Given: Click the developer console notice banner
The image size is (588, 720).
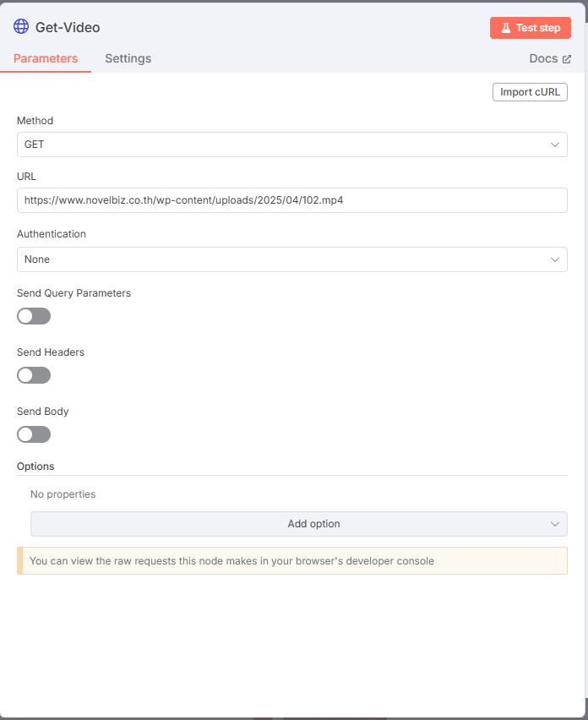Looking at the screenshot, I should click(292, 560).
